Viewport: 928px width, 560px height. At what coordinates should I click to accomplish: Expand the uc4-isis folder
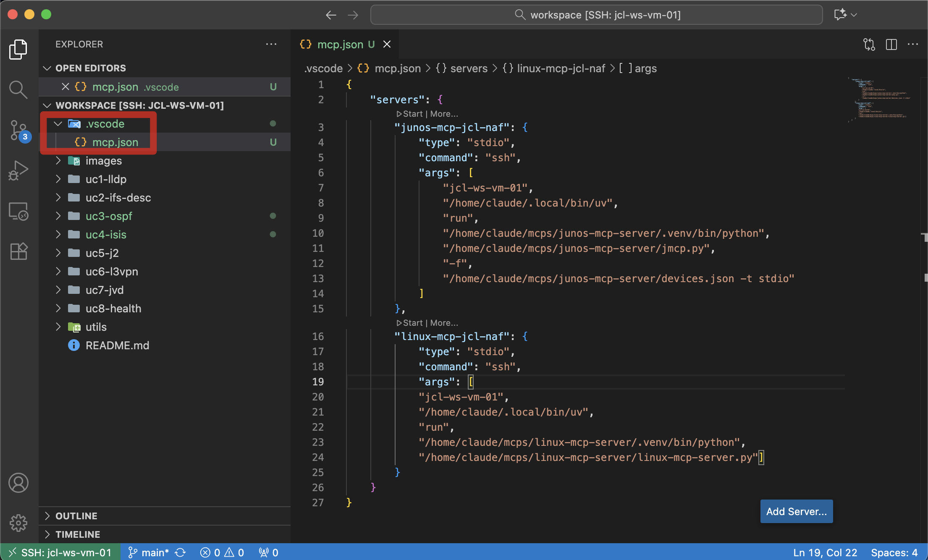(58, 234)
